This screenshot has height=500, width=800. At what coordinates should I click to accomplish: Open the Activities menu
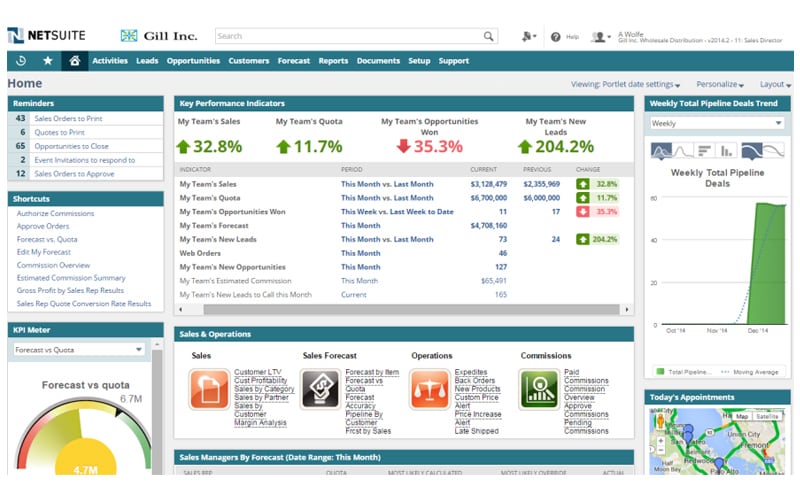(x=110, y=61)
